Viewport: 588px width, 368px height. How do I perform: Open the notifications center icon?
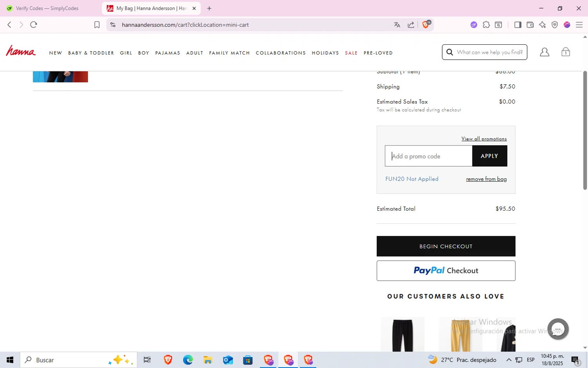point(576,360)
